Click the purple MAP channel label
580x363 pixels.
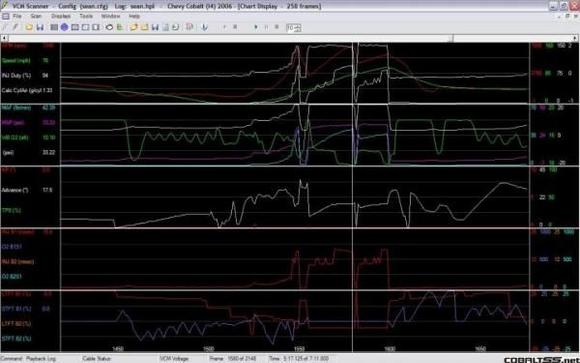(13, 122)
